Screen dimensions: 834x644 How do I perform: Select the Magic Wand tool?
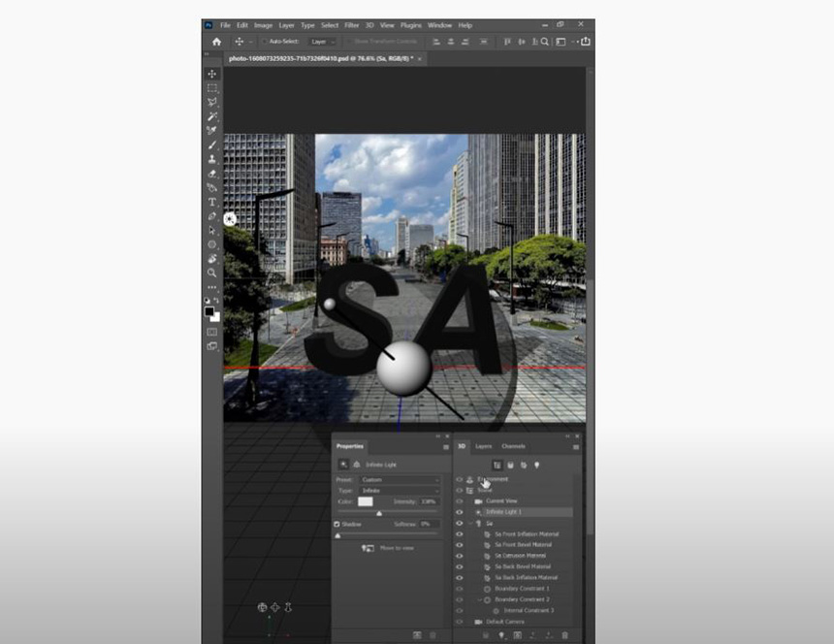(212, 116)
